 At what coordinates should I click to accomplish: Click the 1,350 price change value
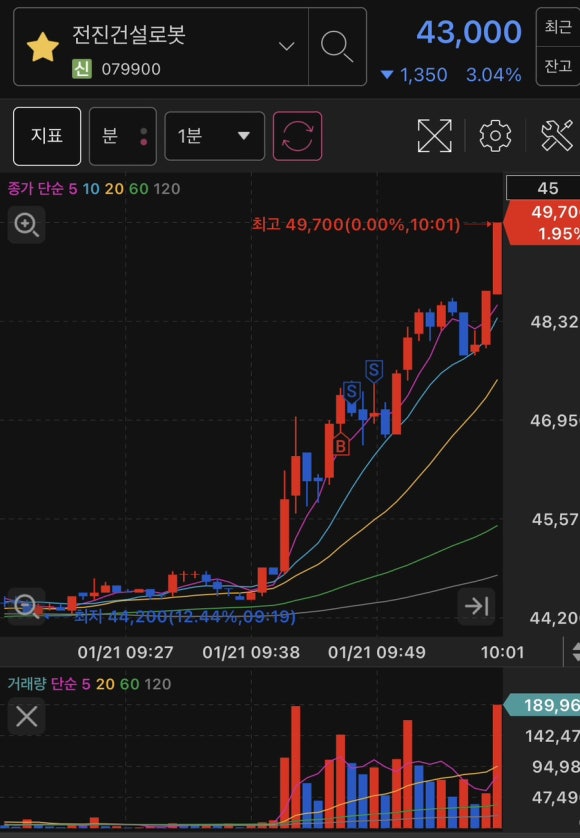[423, 75]
